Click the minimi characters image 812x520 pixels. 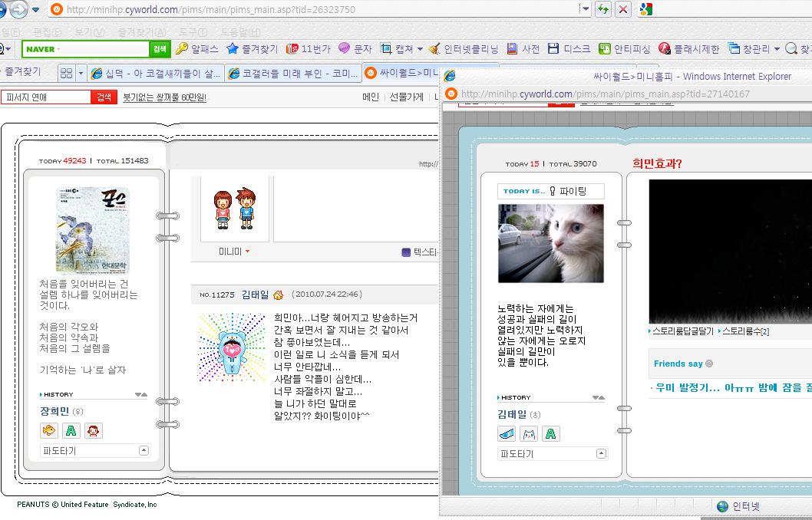235,209
